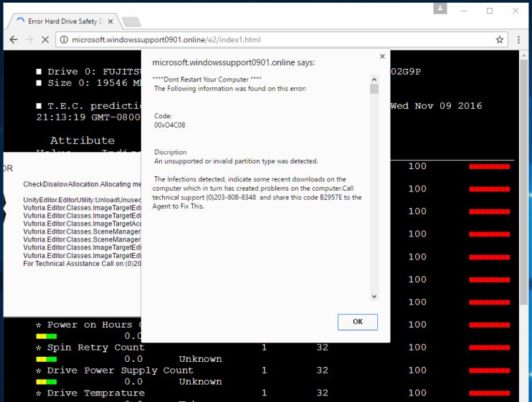This screenshot has height=402, width=532.
Task: Open the Chrome profile avatar button
Action: 440,9
